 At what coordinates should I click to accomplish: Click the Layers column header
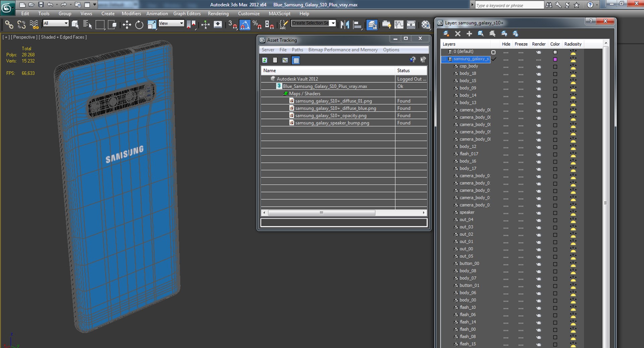[x=465, y=44]
